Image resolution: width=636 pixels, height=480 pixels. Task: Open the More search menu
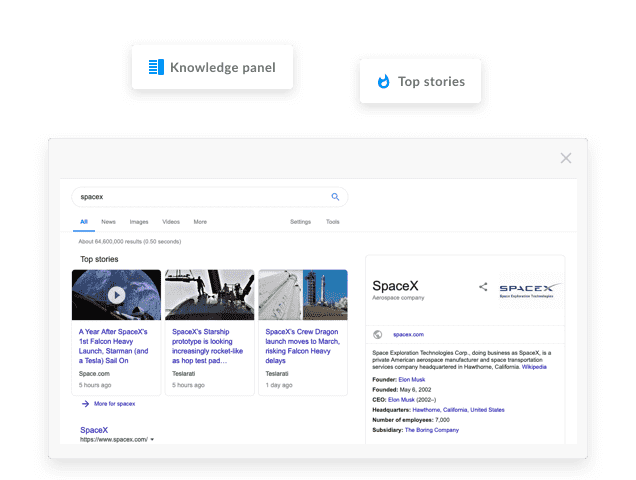(x=200, y=222)
